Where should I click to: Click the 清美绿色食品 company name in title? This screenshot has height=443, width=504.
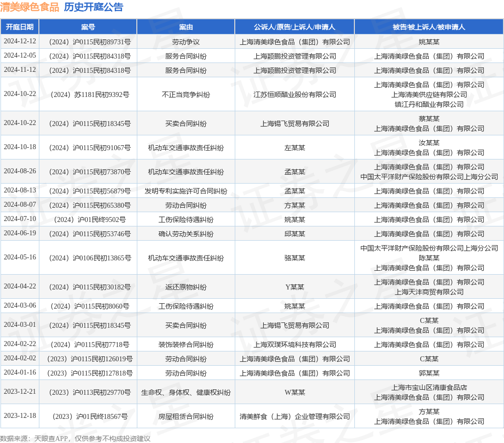pos(30,7)
